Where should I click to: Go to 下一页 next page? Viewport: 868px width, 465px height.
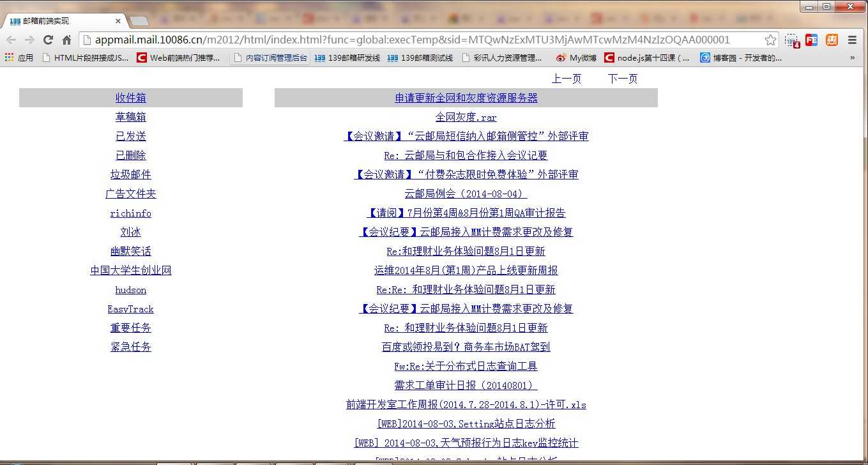[x=623, y=79]
